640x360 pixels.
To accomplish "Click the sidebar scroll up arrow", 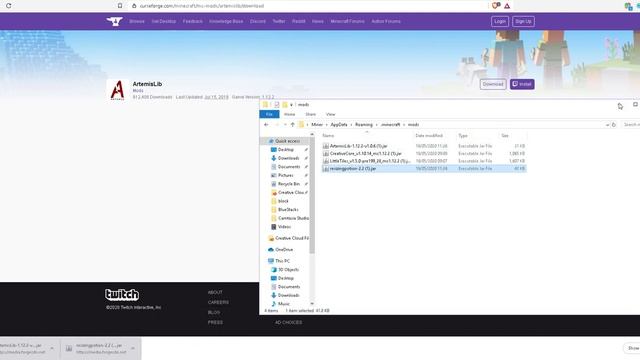I will [312, 134].
